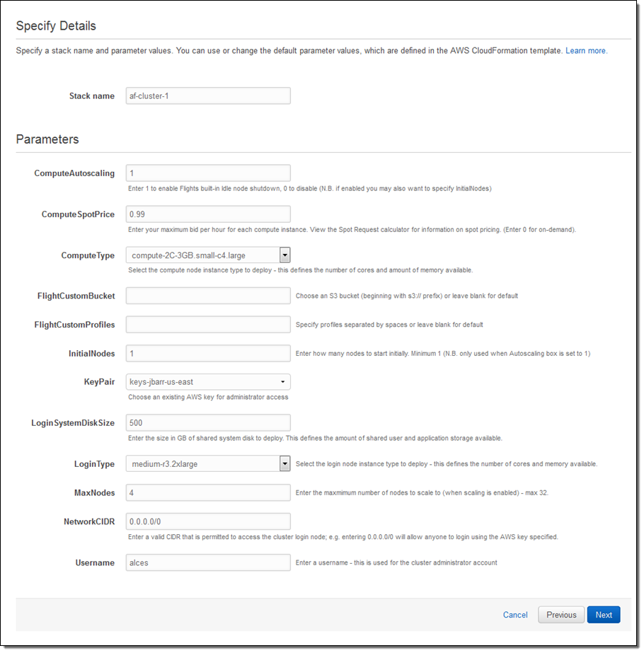
Task: Click the Username text field
Action: [x=208, y=562]
